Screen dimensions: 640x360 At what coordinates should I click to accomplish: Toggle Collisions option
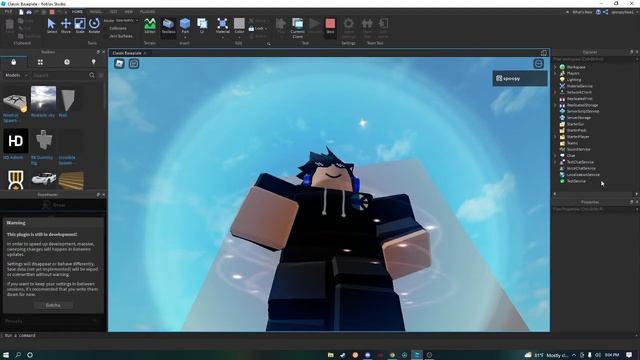click(118, 28)
